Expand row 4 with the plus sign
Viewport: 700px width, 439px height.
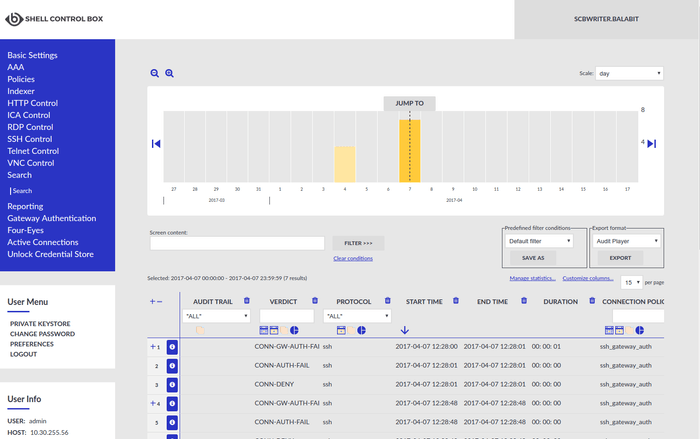tap(153, 403)
